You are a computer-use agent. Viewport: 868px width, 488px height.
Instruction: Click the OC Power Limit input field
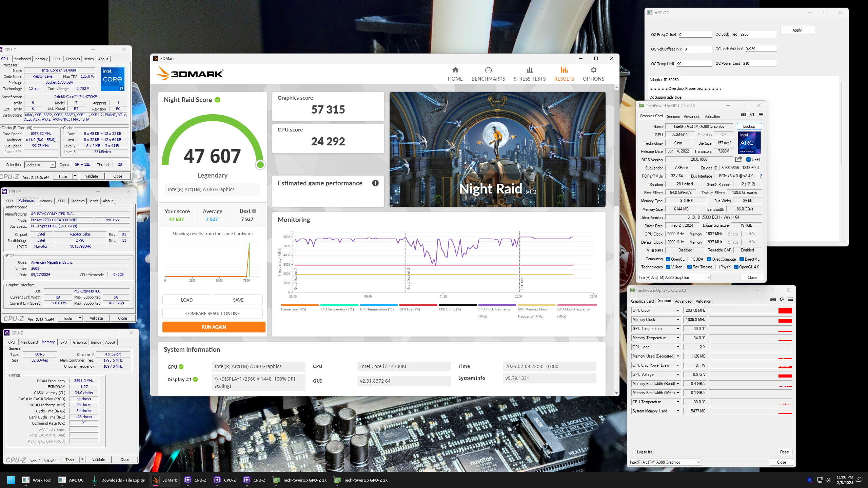(x=759, y=63)
